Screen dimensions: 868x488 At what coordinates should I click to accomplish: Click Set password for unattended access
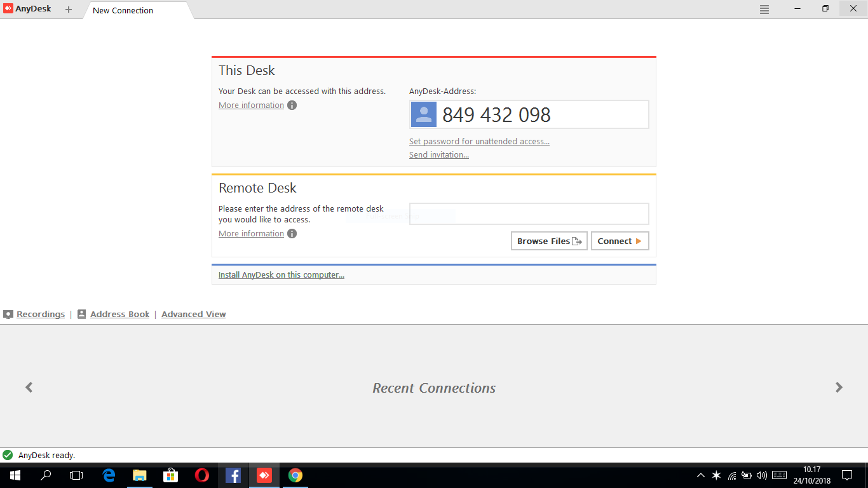(x=479, y=142)
